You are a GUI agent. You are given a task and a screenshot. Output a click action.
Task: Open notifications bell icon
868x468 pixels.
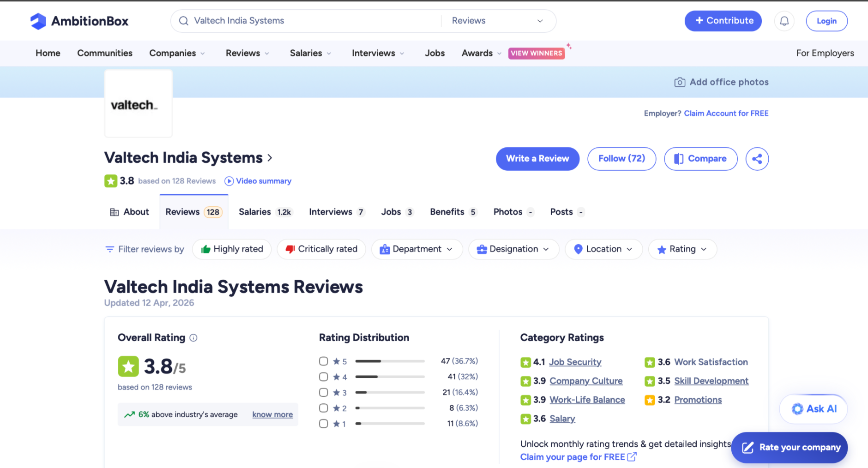784,21
